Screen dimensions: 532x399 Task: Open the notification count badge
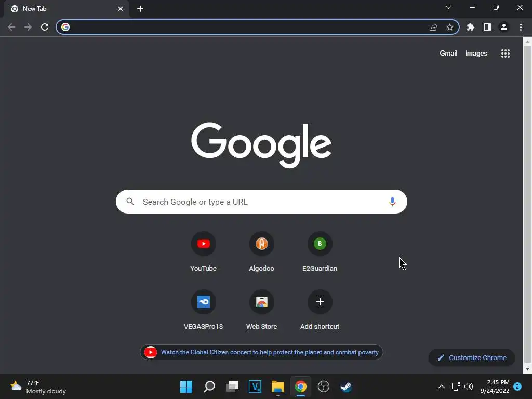click(517, 387)
